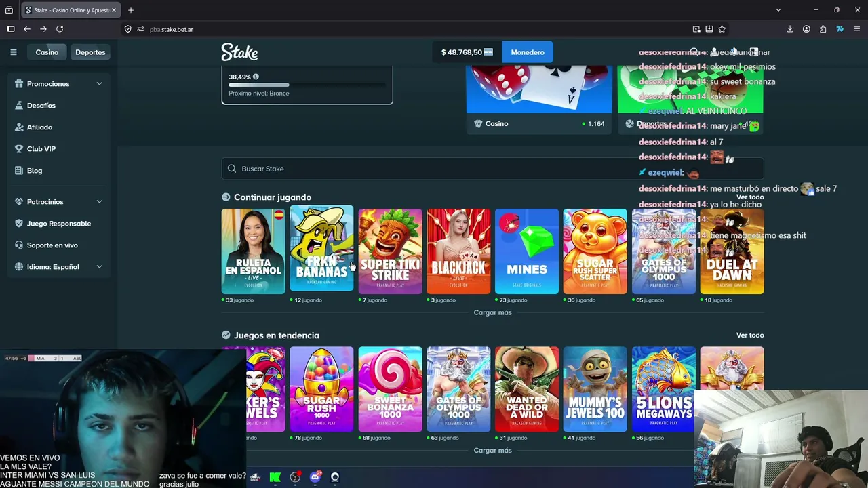Open Discord from the taskbar
This screenshot has width=868, height=488.
tap(315, 477)
